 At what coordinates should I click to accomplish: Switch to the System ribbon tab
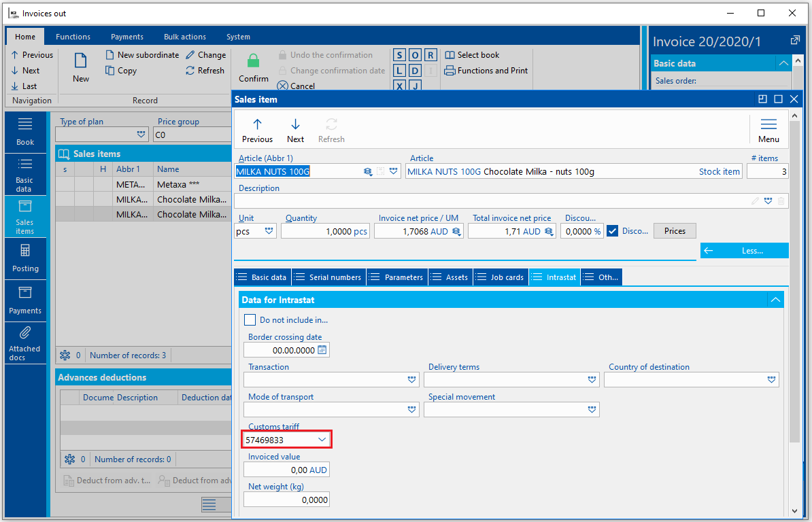click(x=238, y=37)
